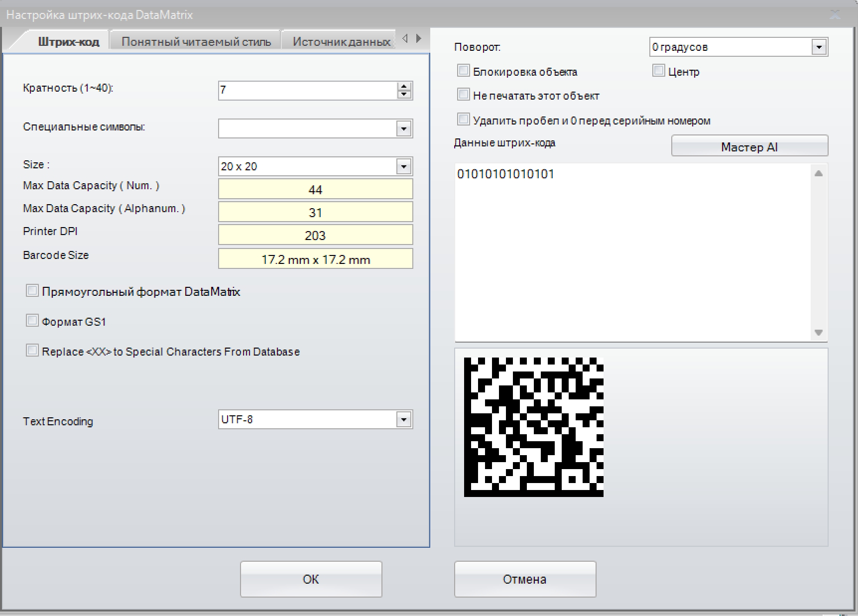The width and height of the screenshot is (858, 616).
Task: Open the Специальные символы dropdown
Action: (404, 128)
